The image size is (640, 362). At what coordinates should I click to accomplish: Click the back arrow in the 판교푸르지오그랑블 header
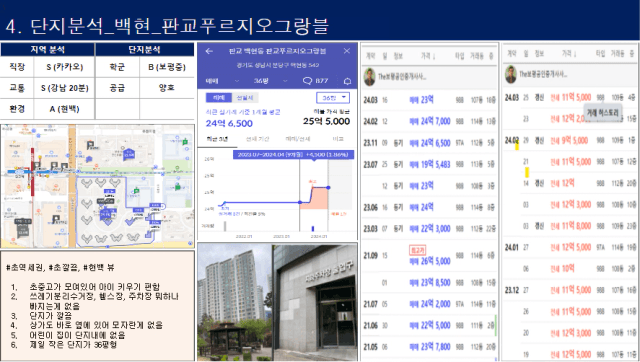[x=209, y=51]
